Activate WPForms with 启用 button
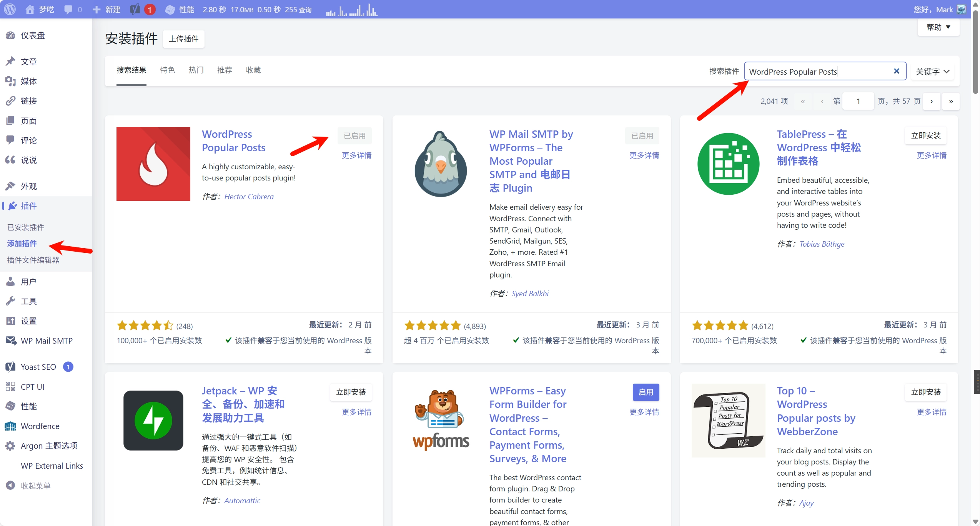980x526 pixels. tap(646, 392)
